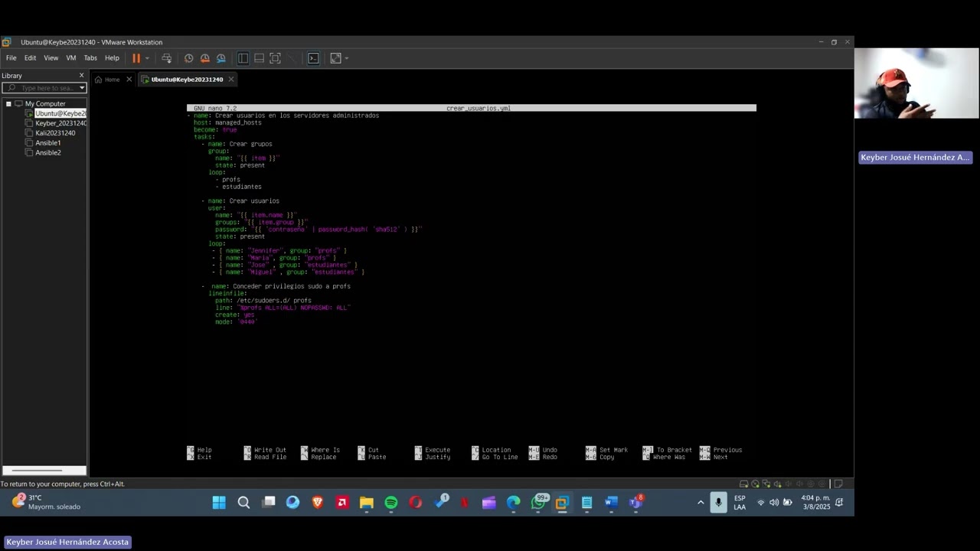
Task: Take a snapshot of this virtual machine
Action: (188, 58)
